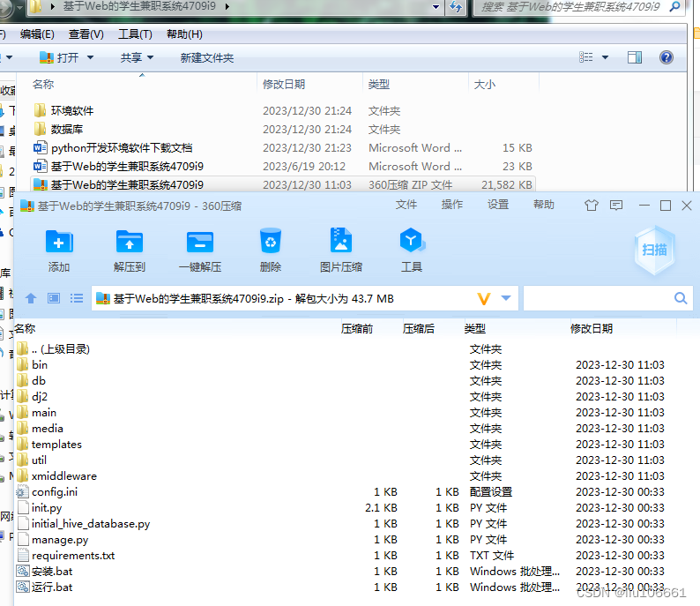Open the feedback message icon in 360压缩
This screenshot has height=606, width=700.
pos(616,206)
